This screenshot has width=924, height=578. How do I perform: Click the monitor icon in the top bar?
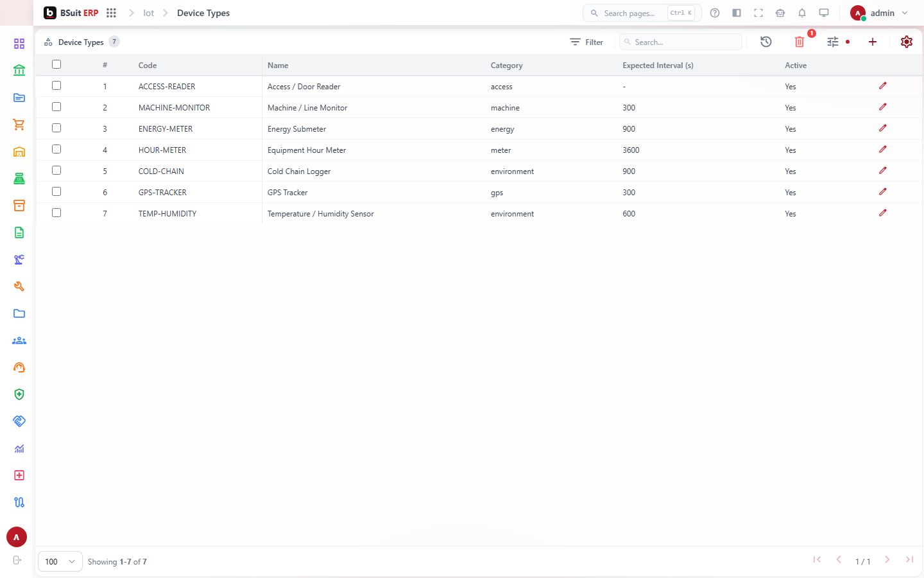tap(824, 13)
